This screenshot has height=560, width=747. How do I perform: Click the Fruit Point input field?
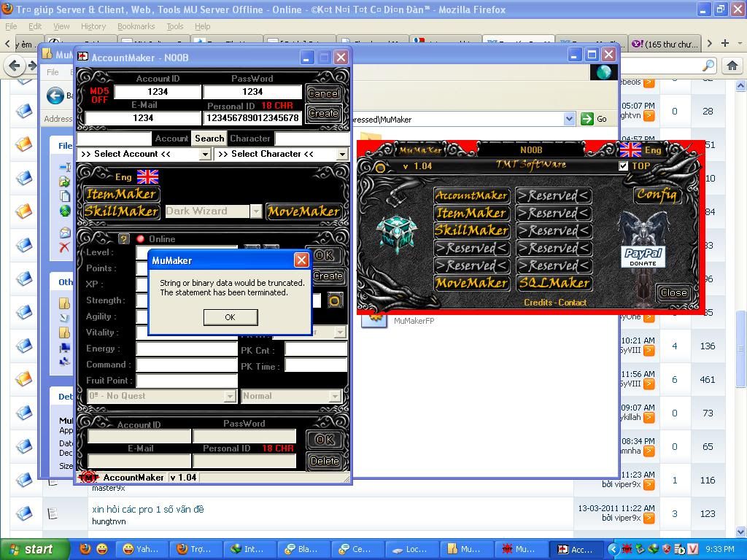click(x=187, y=380)
